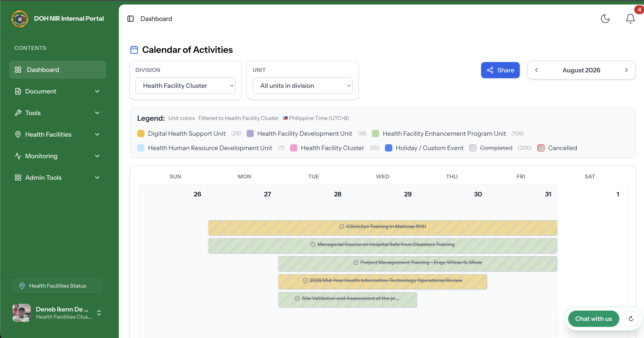Click the chat refresh icon
Image resolution: width=644 pixels, height=338 pixels.
click(631, 318)
